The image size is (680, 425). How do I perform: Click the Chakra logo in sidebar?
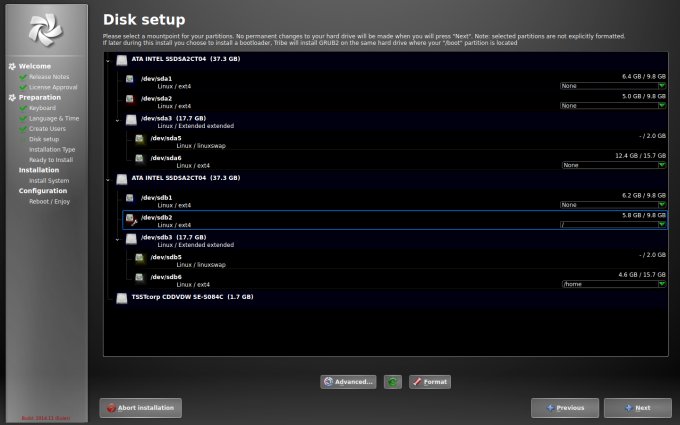click(x=46, y=29)
